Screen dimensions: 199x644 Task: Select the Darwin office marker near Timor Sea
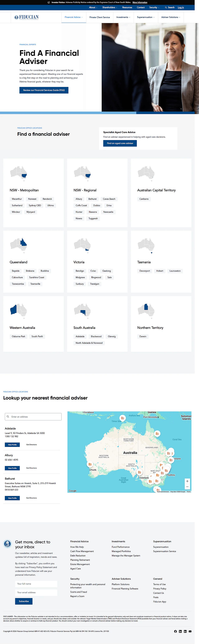123,418
